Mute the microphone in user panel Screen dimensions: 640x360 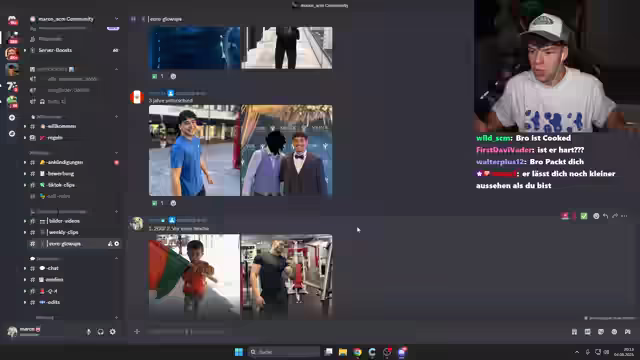(x=89, y=332)
